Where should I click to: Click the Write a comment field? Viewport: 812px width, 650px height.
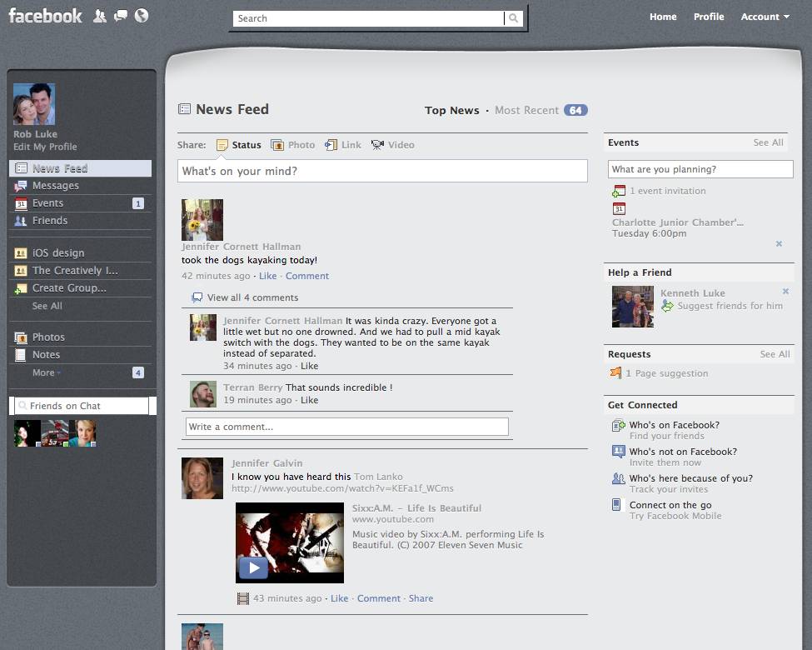click(x=346, y=426)
